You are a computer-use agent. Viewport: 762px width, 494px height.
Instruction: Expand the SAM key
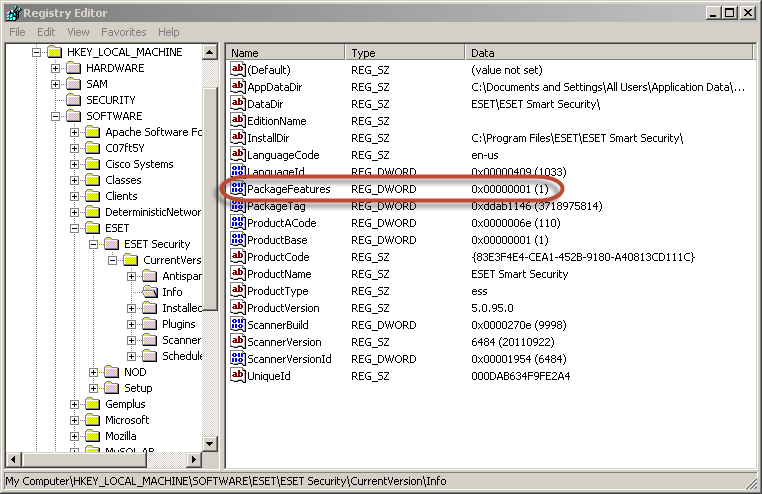pos(55,84)
